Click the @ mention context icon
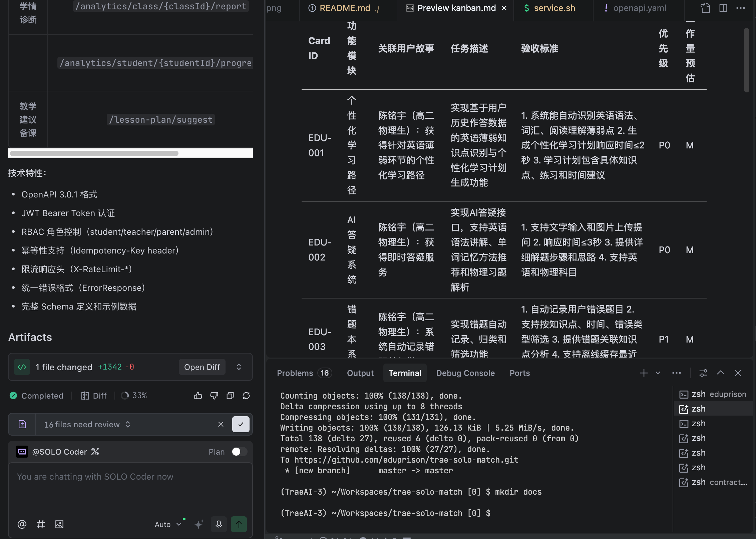This screenshot has width=756, height=539. (22, 524)
